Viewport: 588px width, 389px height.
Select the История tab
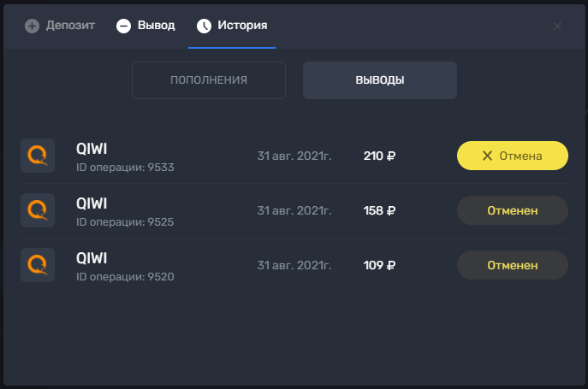(232, 26)
